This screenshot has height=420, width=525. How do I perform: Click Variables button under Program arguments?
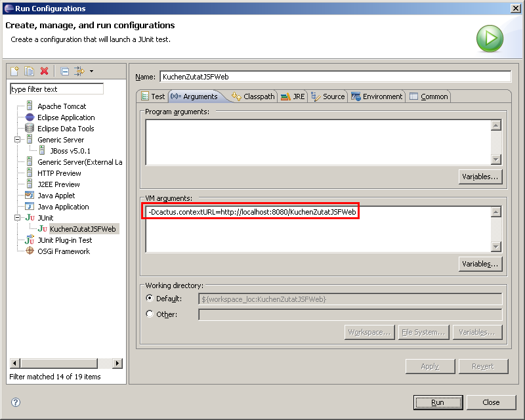[480, 177]
